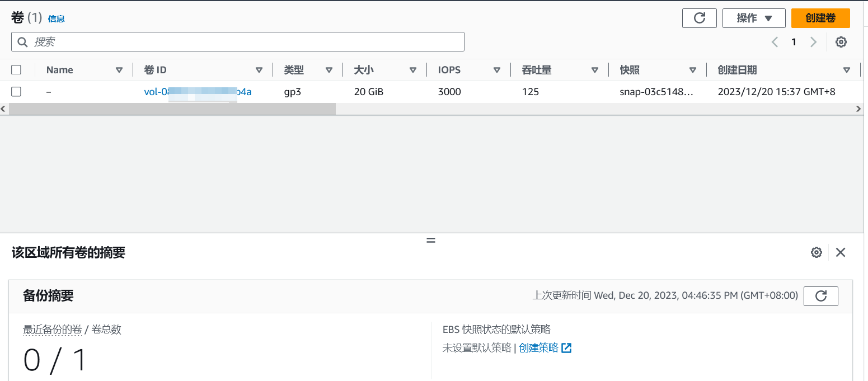Viewport: 868px width, 381px height.
Task: Sort by 大小 column arrow
Action: click(x=413, y=70)
